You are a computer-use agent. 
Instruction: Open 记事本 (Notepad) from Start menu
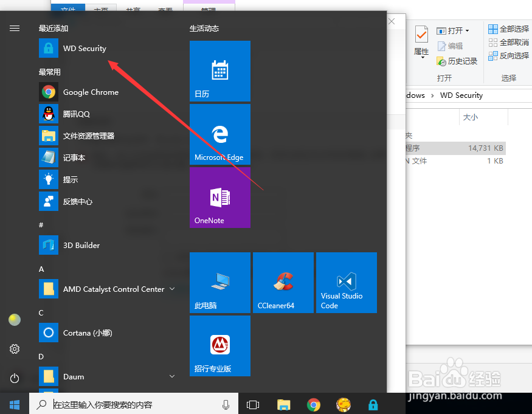107,157
